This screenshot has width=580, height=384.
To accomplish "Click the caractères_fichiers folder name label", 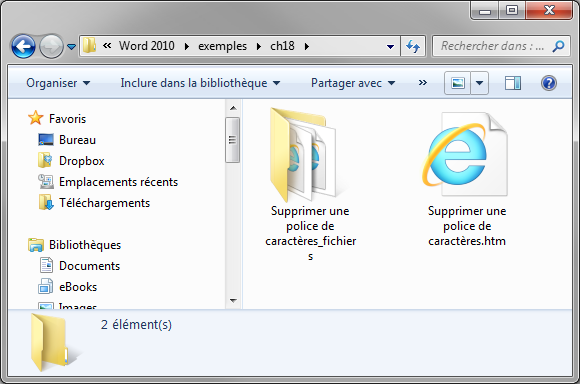I will 310,233.
